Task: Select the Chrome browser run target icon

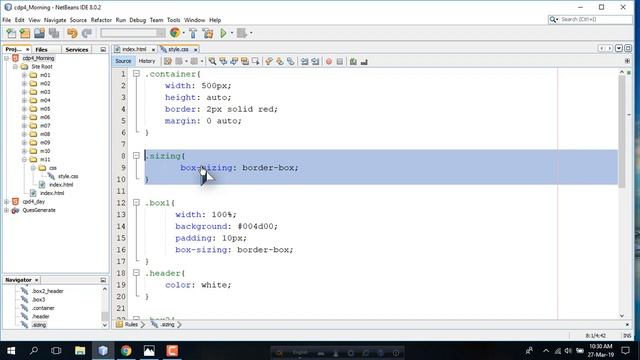Action: point(175,33)
